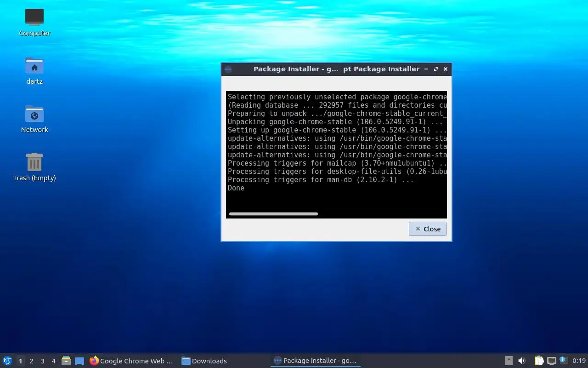
Task: Minimize the Package Installer window
Action: [426, 69]
